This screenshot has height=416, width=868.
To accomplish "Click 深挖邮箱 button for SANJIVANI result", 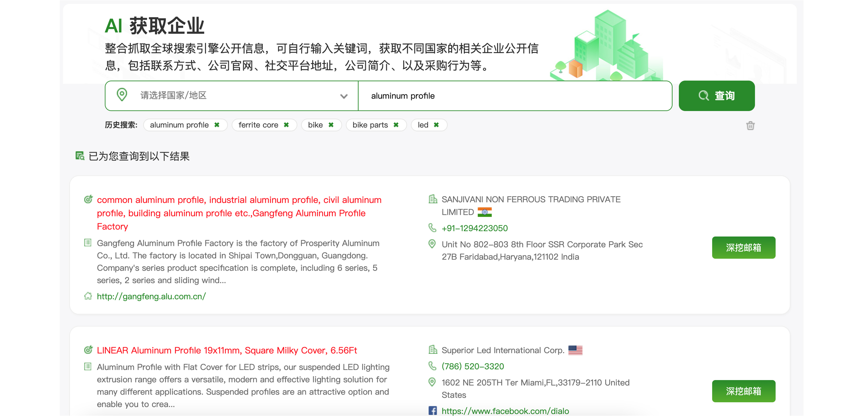I will [744, 248].
